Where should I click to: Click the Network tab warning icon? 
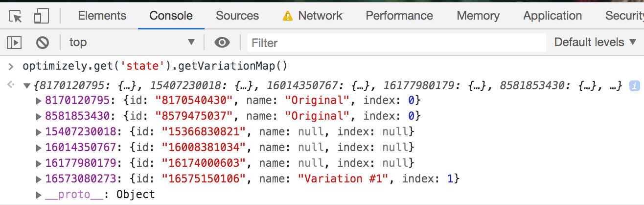click(288, 16)
